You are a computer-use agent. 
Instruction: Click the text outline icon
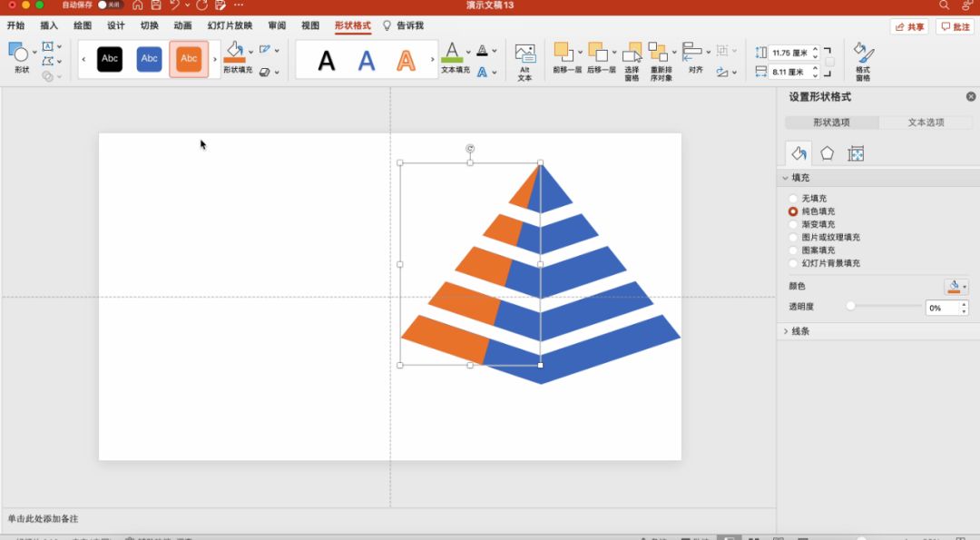(483, 51)
